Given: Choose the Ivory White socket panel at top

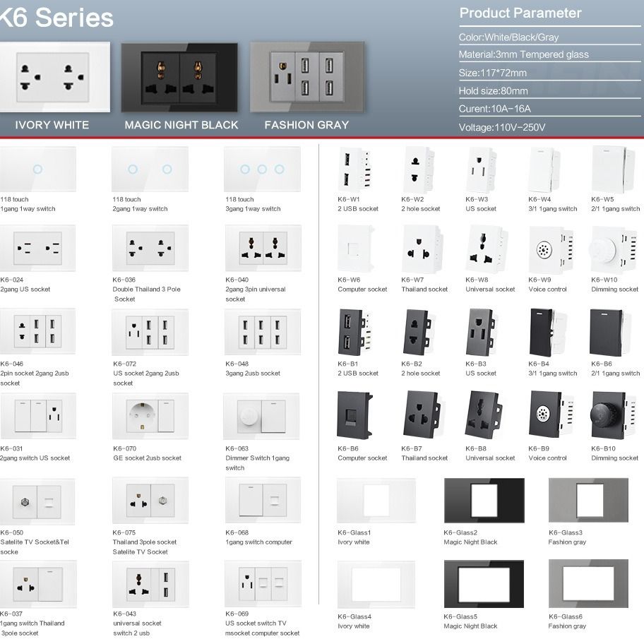Looking at the screenshot, I should pos(54,78).
